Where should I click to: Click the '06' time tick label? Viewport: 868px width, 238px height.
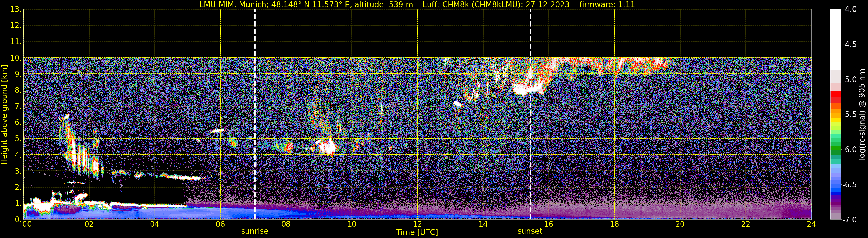pos(220,224)
